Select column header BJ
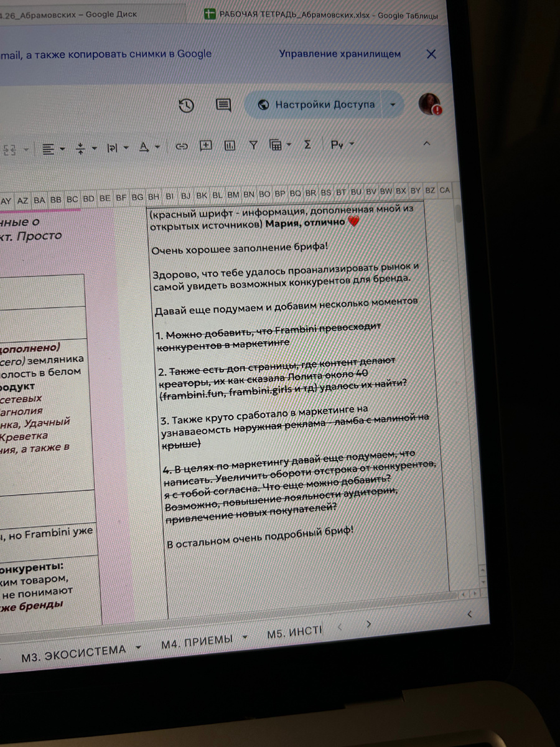Screen dimensions: 560x747 click(x=185, y=195)
